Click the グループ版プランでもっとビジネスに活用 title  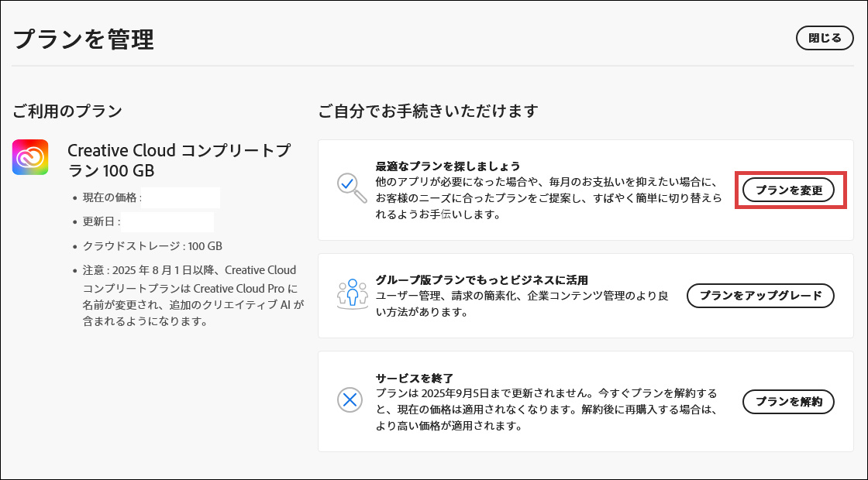coord(481,279)
